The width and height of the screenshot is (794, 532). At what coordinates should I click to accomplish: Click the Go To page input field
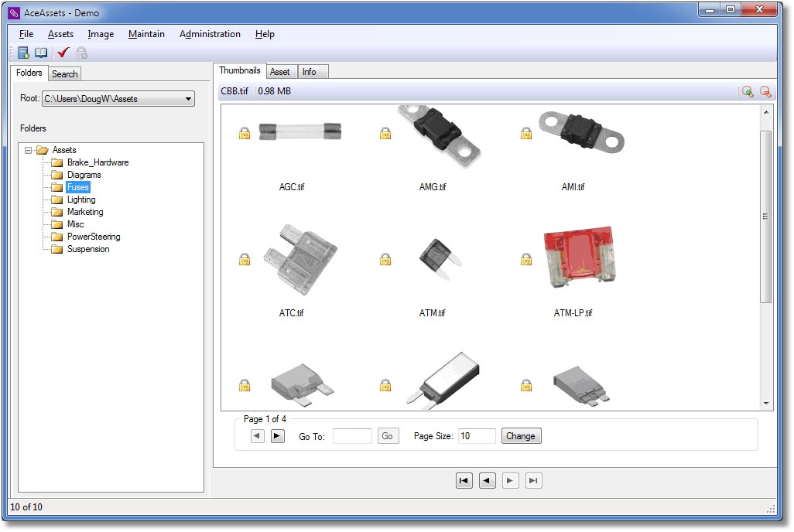point(352,436)
